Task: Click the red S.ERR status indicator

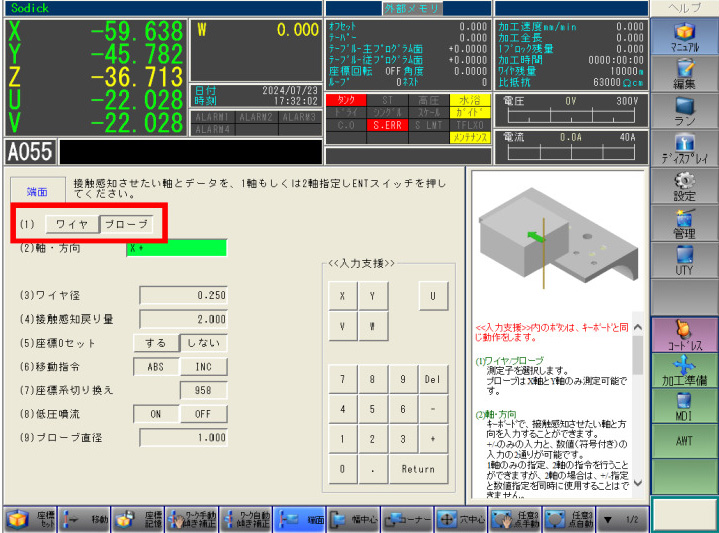Action: click(387, 125)
